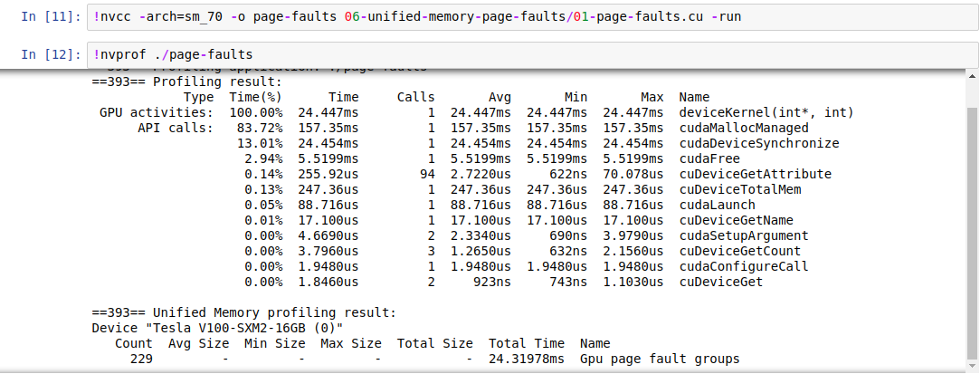Click the 'cuDeviceGet' row name
980x374 pixels.
tap(720, 282)
